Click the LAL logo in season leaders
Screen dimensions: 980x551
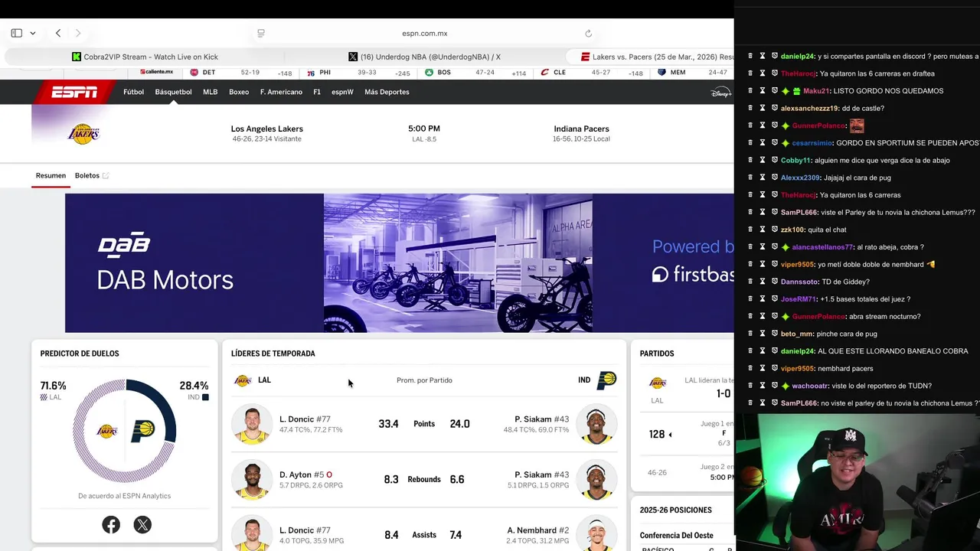click(x=243, y=380)
